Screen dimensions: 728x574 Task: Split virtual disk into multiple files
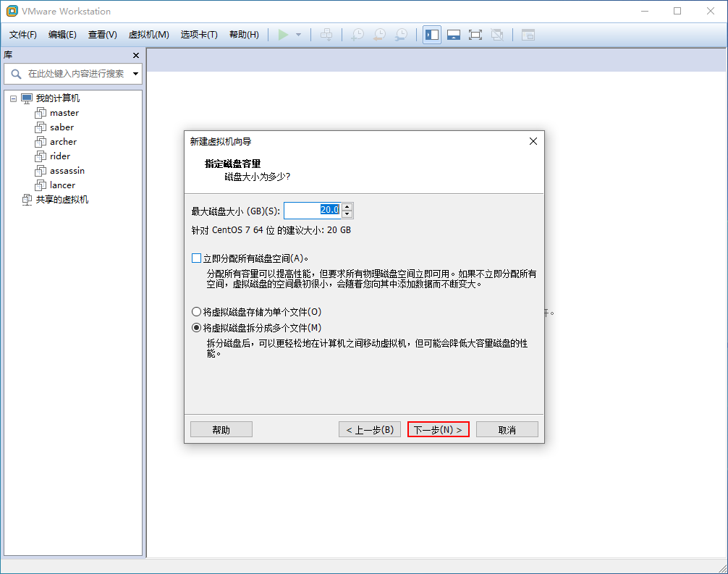point(197,327)
